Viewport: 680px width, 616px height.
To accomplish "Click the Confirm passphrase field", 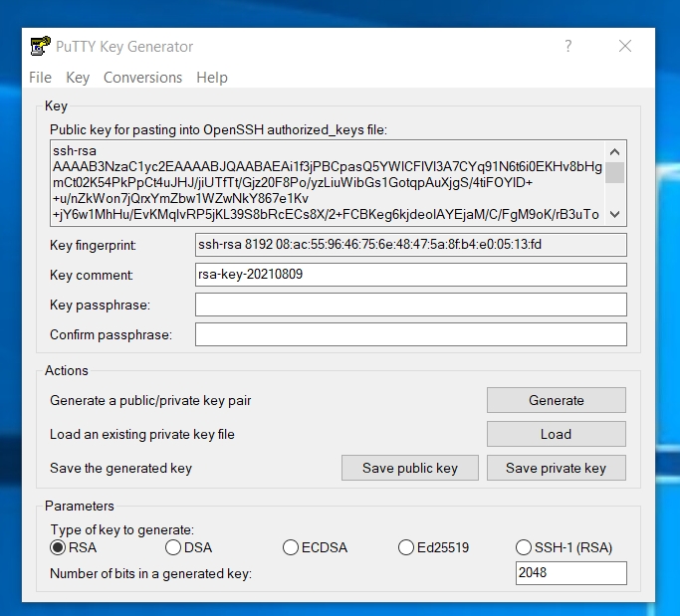I will 411,334.
